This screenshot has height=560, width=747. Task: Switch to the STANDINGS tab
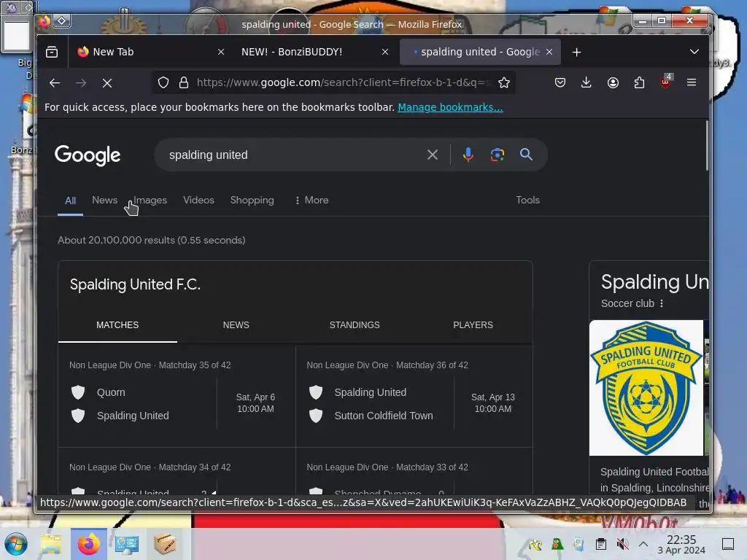[355, 325]
